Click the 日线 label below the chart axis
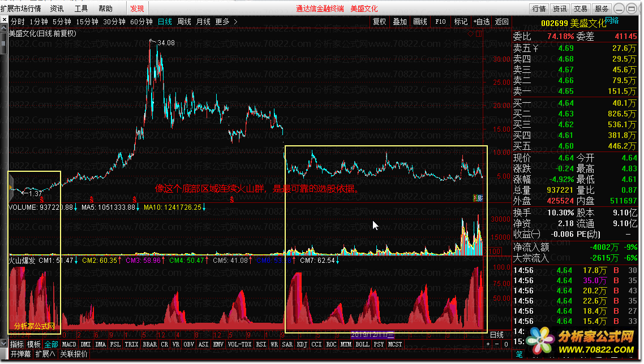The width and height of the screenshot is (644, 364). pyautogui.click(x=497, y=335)
